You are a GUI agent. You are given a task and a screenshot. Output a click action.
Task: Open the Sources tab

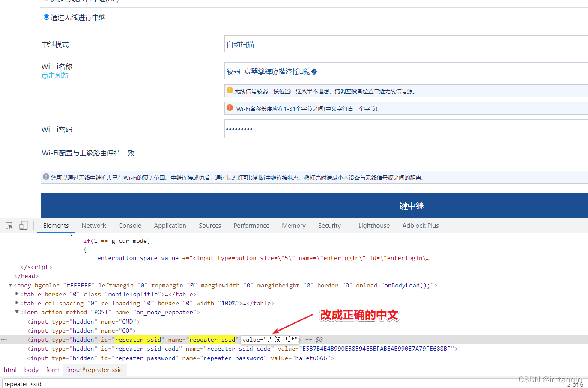[x=210, y=226]
